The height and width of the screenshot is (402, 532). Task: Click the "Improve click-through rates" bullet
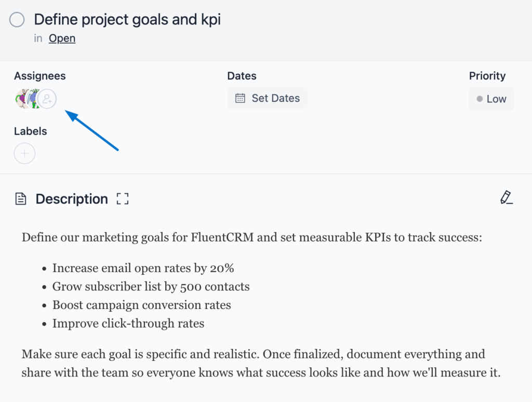point(128,324)
